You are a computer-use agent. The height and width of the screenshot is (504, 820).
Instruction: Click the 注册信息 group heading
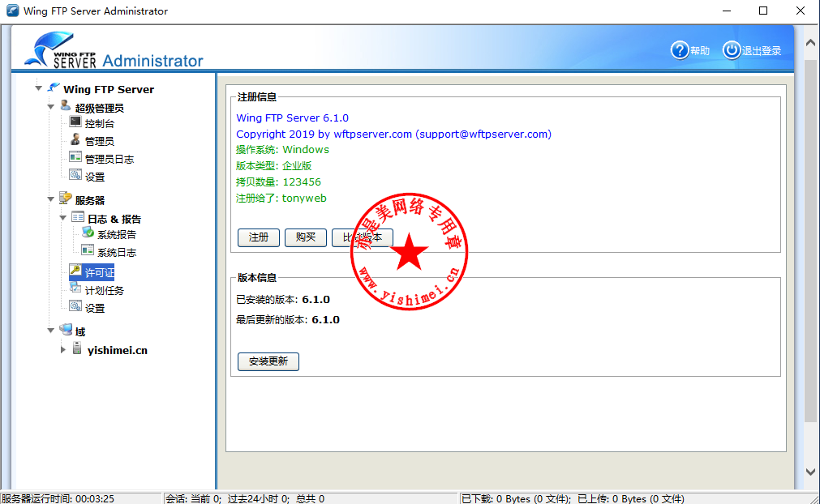(257, 97)
